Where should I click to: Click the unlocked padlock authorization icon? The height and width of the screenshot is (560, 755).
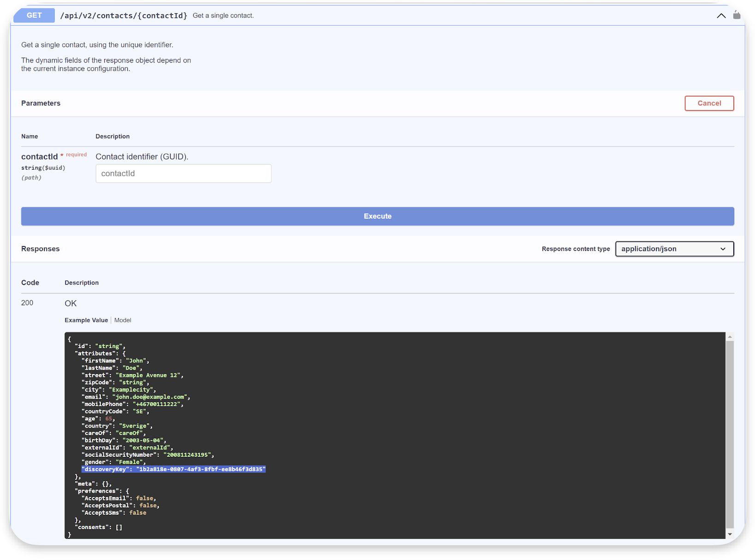[x=737, y=15]
